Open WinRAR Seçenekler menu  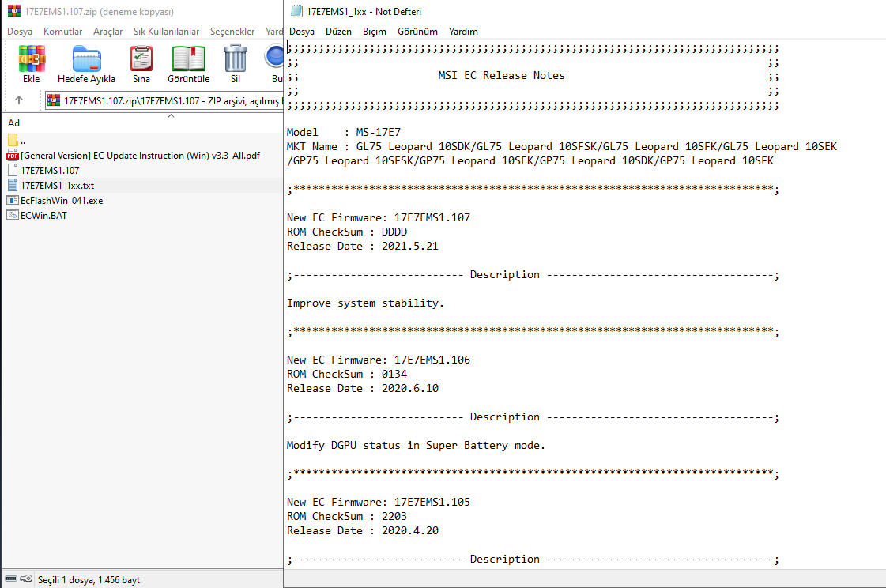(232, 32)
